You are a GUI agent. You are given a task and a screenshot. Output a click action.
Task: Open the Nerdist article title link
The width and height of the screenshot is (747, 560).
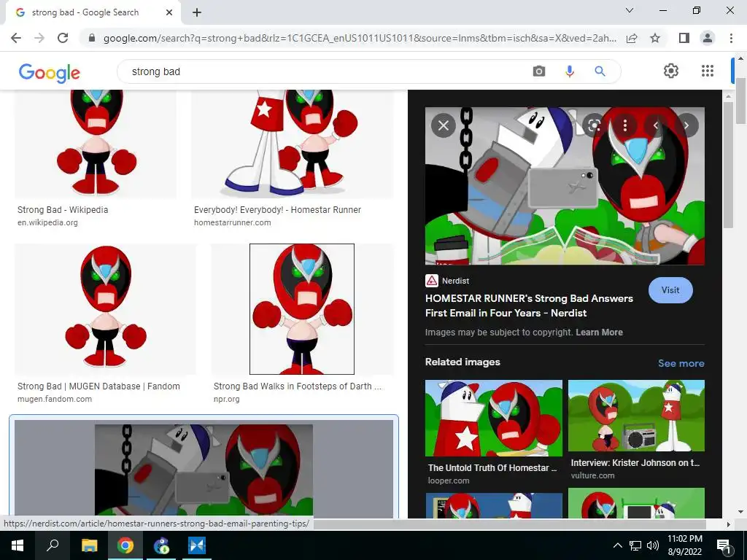point(529,306)
